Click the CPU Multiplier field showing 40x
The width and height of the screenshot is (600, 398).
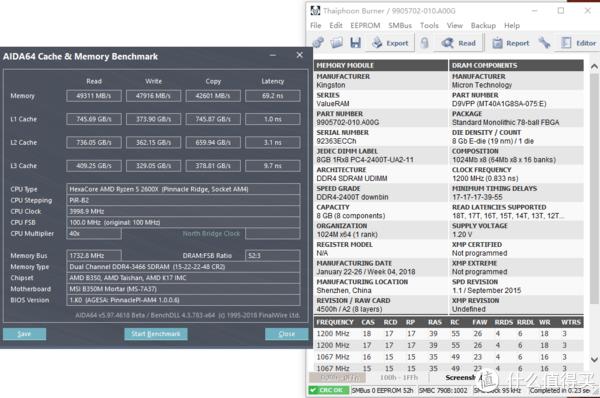point(94,233)
